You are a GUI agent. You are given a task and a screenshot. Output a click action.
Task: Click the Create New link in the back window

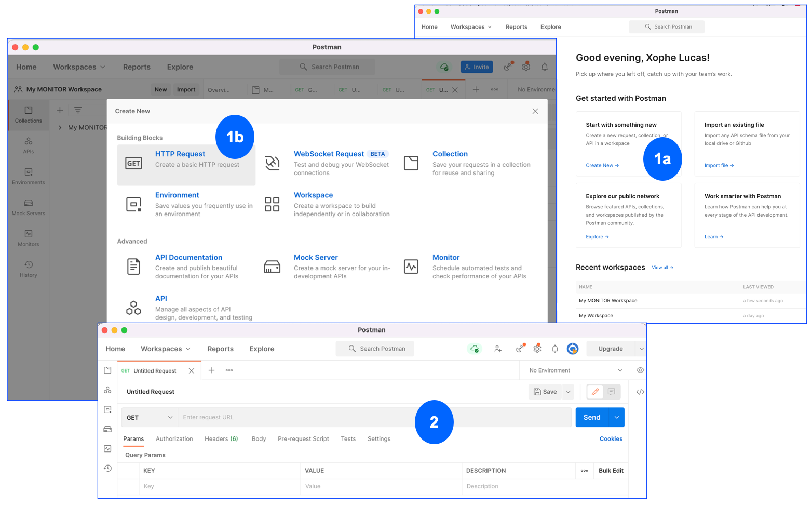tap(602, 165)
